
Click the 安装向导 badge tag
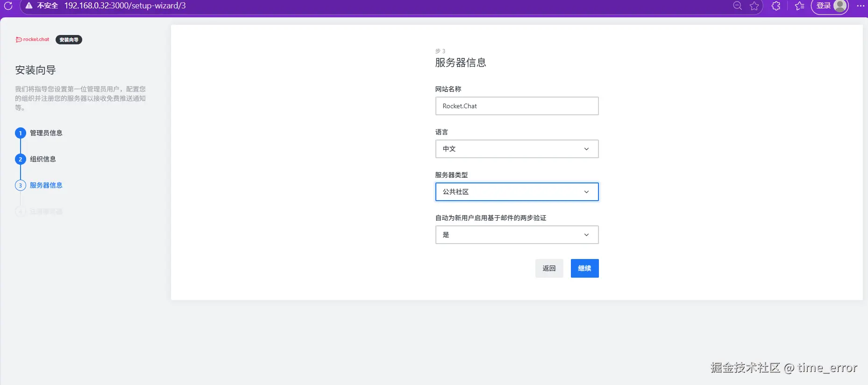click(69, 40)
